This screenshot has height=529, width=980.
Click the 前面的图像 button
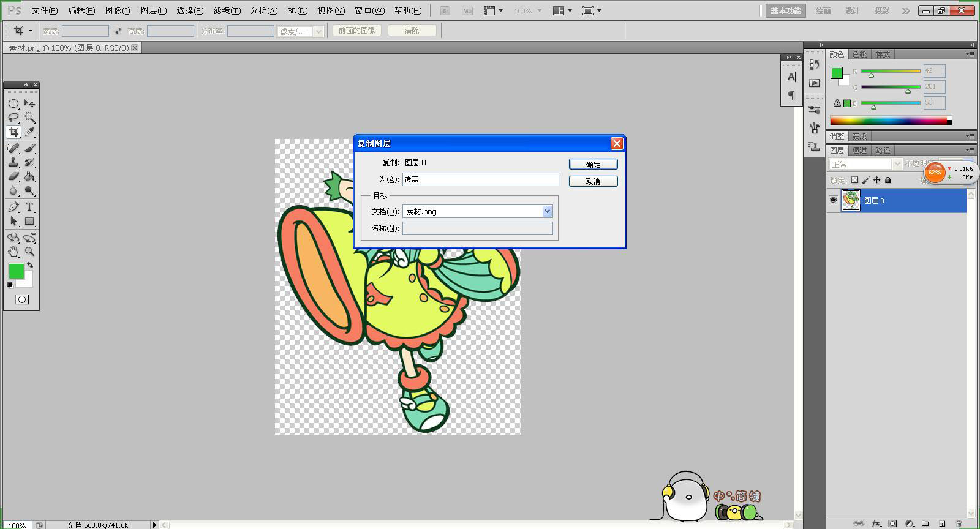357,30
